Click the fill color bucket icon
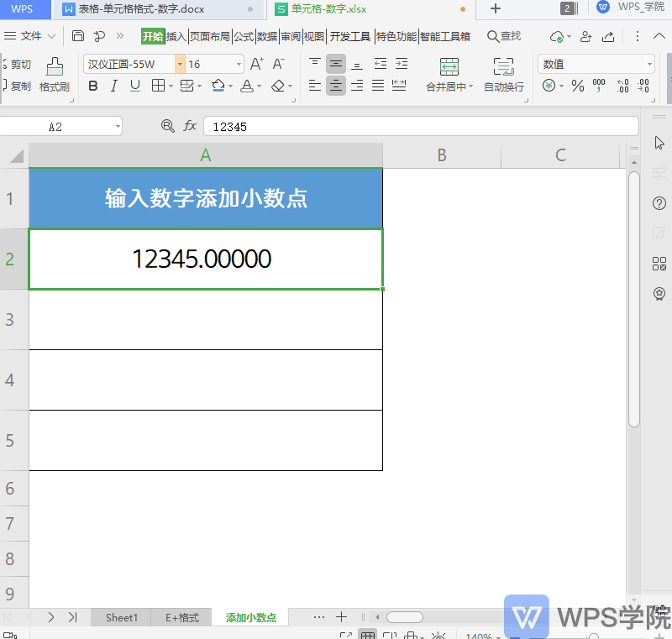 (x=218, y=86)
